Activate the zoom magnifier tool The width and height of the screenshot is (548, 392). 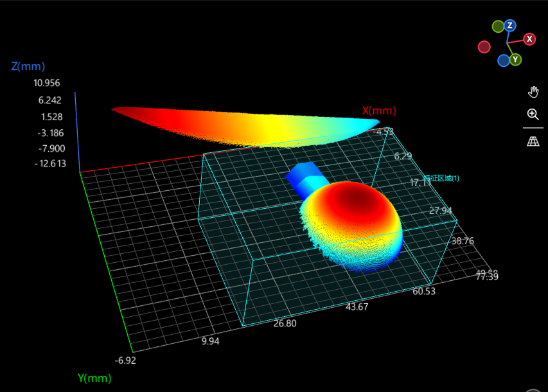533,114
